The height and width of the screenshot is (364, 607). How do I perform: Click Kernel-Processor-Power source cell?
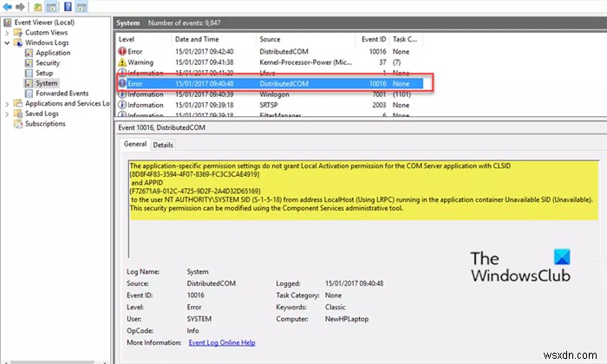point(305,62)
